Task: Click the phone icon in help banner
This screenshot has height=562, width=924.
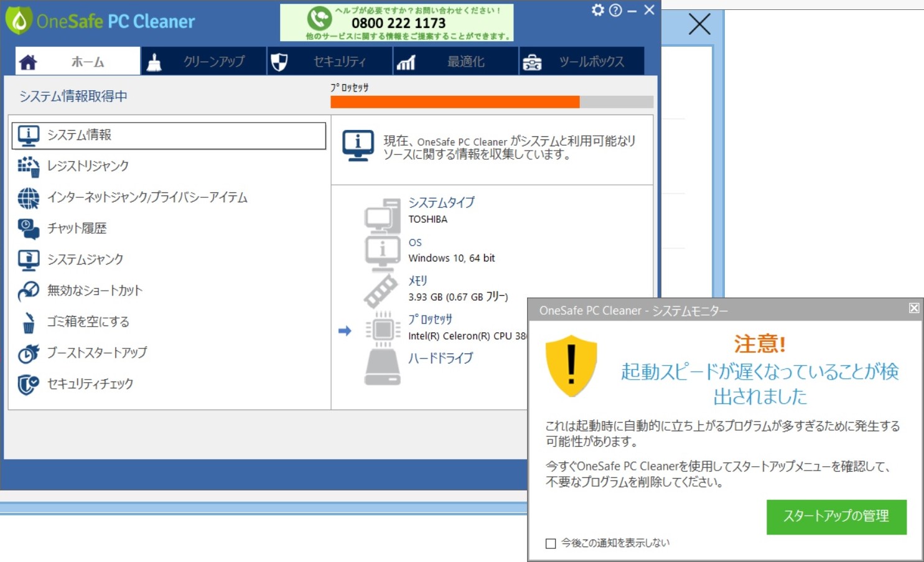Action: 319,19
